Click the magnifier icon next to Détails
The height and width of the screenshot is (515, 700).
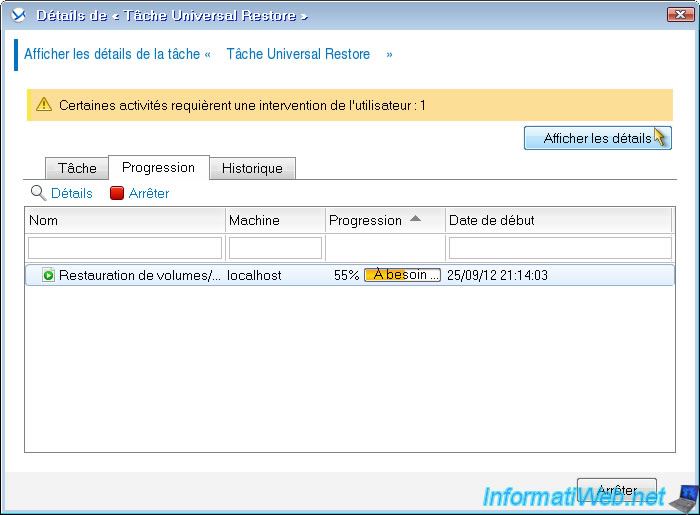[38, 193]
